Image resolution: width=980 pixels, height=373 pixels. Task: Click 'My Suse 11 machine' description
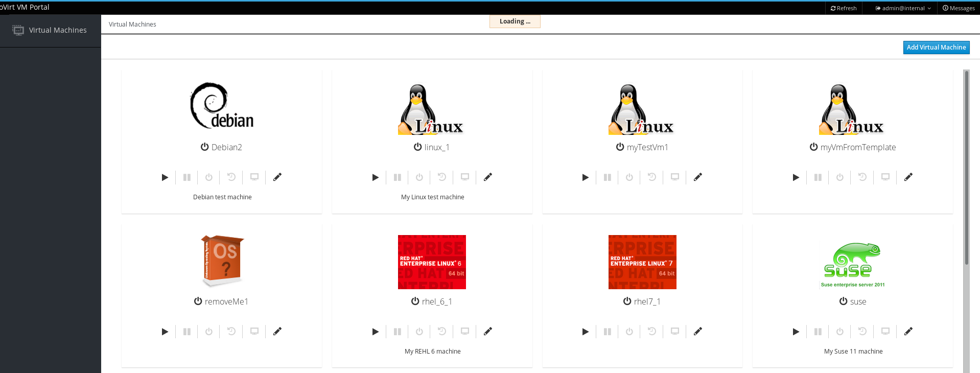[x=853, y=351]
